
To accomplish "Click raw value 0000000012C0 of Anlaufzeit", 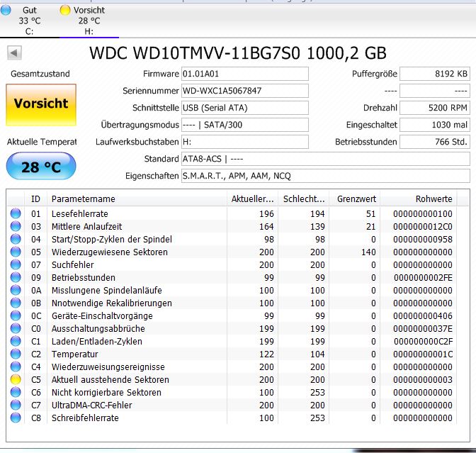I will 423,227.
